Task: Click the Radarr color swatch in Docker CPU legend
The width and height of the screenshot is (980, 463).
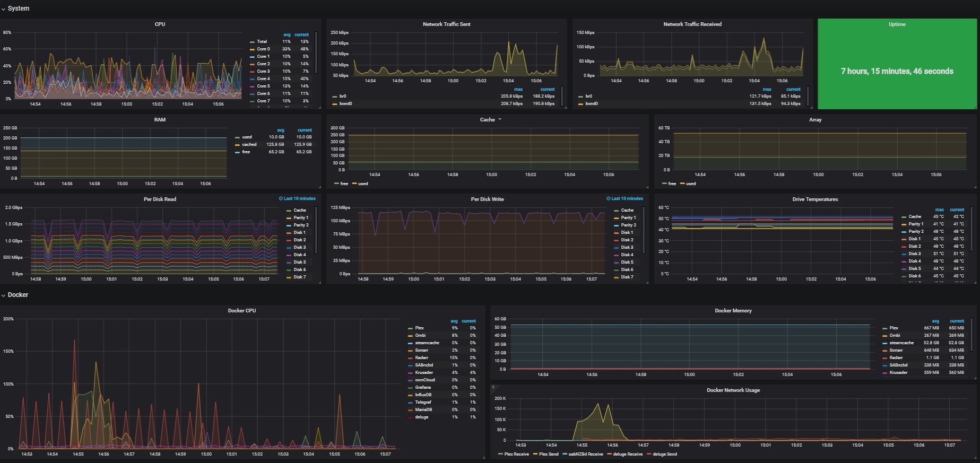Action: (x=410, y=358)
